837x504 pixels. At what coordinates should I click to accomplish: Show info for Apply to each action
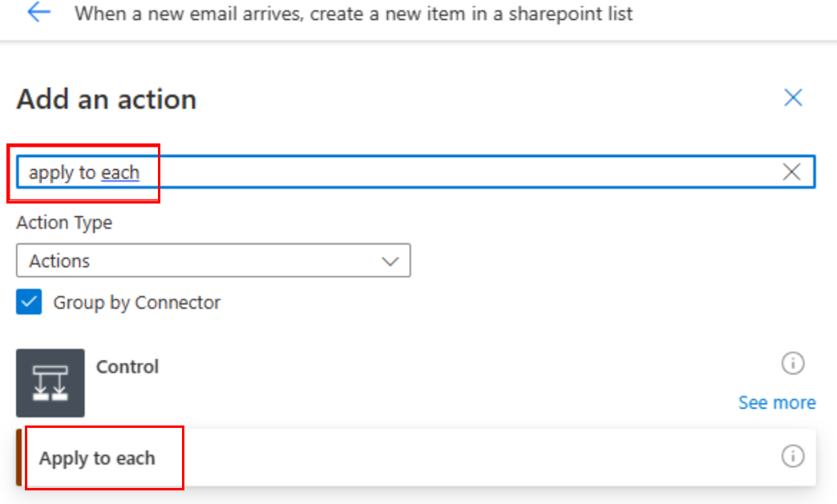(x=793, y=456)
